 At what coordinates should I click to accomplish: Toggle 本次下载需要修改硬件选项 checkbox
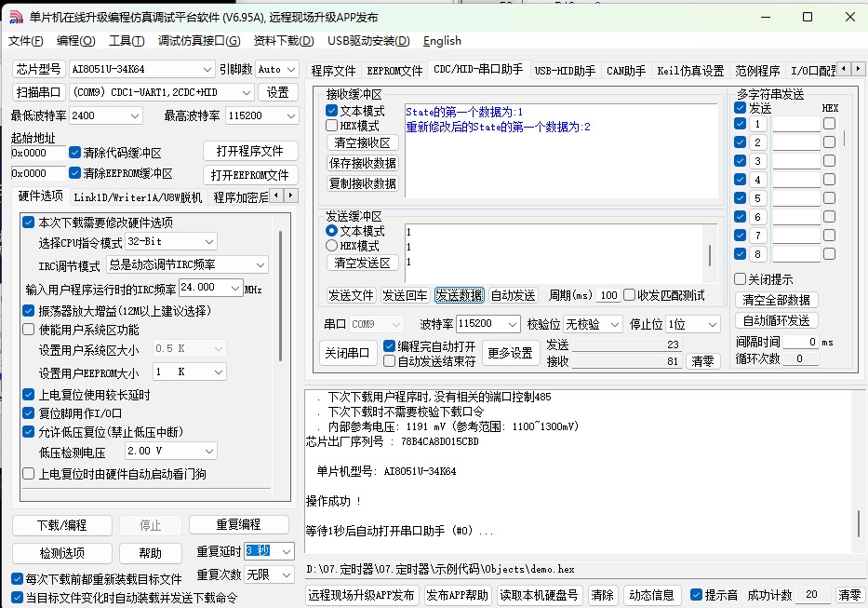[28, 223]
